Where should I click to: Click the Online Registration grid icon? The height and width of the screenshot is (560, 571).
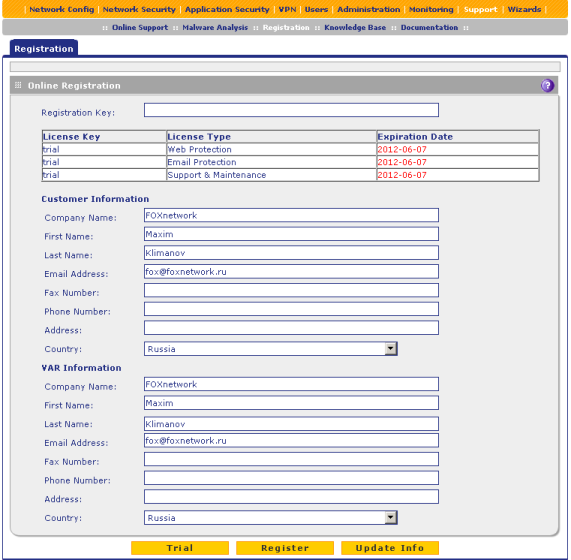[18, 85]
